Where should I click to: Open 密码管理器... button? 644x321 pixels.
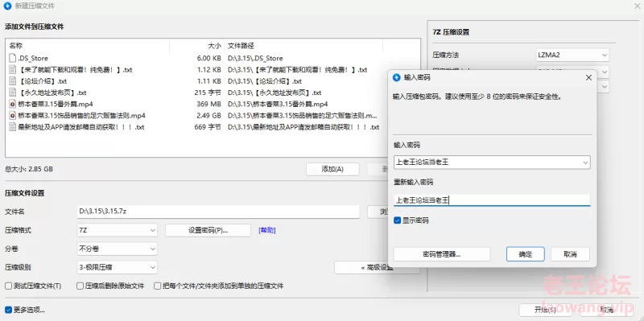coord(441,254)
